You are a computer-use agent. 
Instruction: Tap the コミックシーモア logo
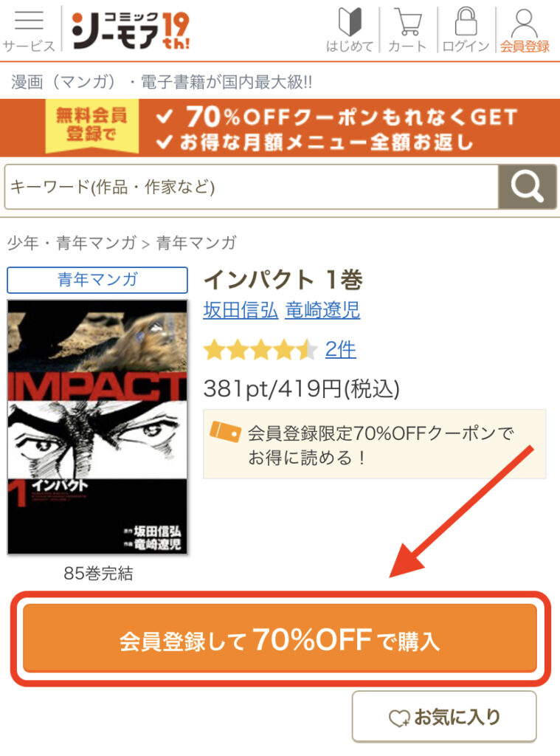tap(131, 30)
